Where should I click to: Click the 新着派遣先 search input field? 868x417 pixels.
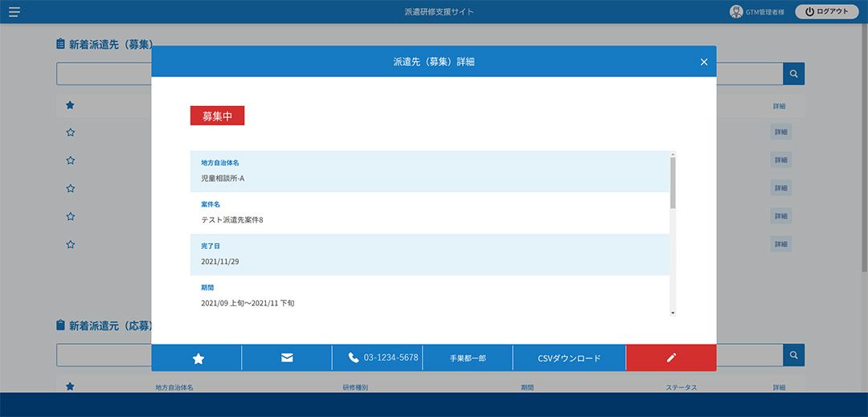point(104,74)
